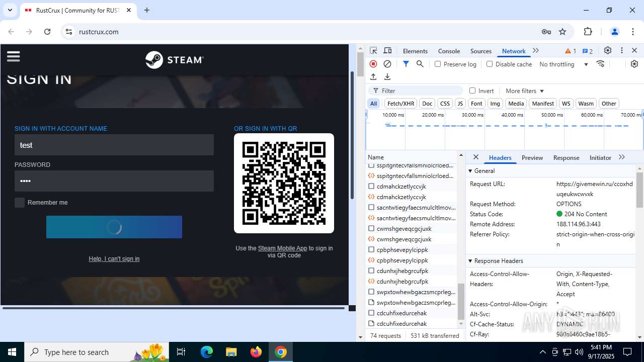Enable the Preserve log checkbox
Screen dimensions: 644x362
point(438,64)
